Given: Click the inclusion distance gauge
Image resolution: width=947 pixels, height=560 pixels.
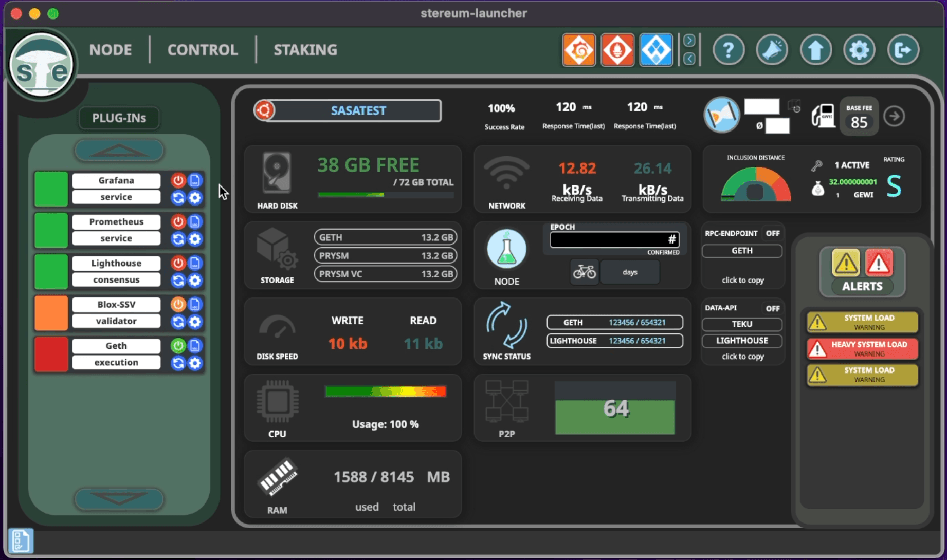Looking at the screenshot, I should [756, 184].
